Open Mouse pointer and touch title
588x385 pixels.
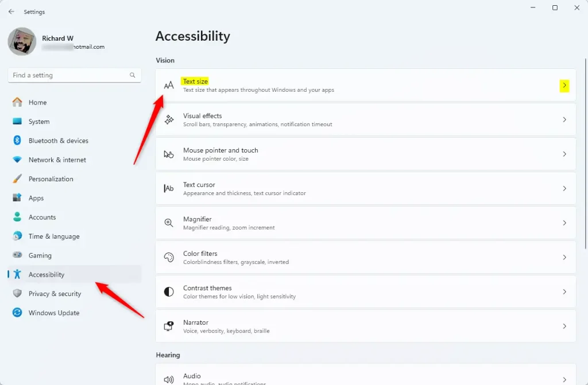[220, 150]
